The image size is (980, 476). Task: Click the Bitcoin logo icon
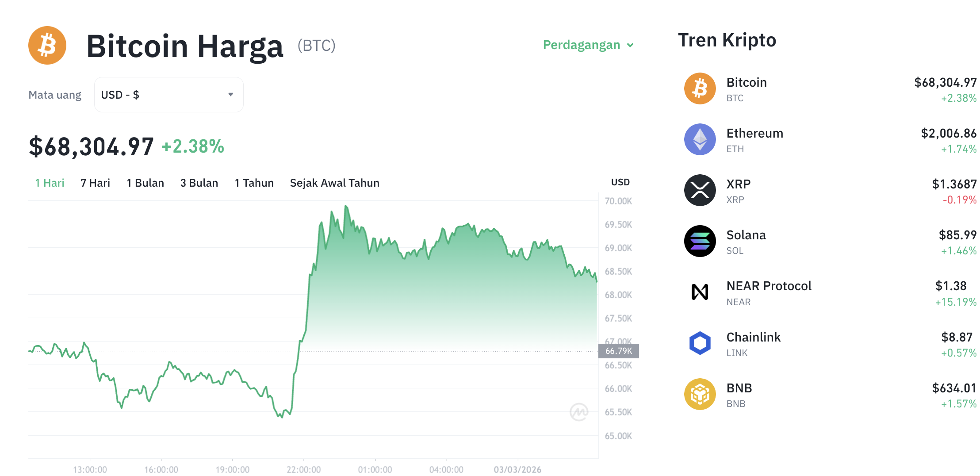47,45
